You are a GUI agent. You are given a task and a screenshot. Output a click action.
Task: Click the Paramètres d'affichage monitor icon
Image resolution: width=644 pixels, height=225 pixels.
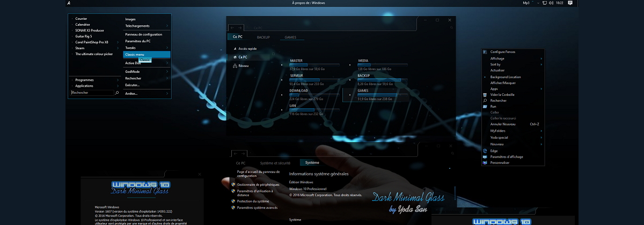(x=485, y=157)
